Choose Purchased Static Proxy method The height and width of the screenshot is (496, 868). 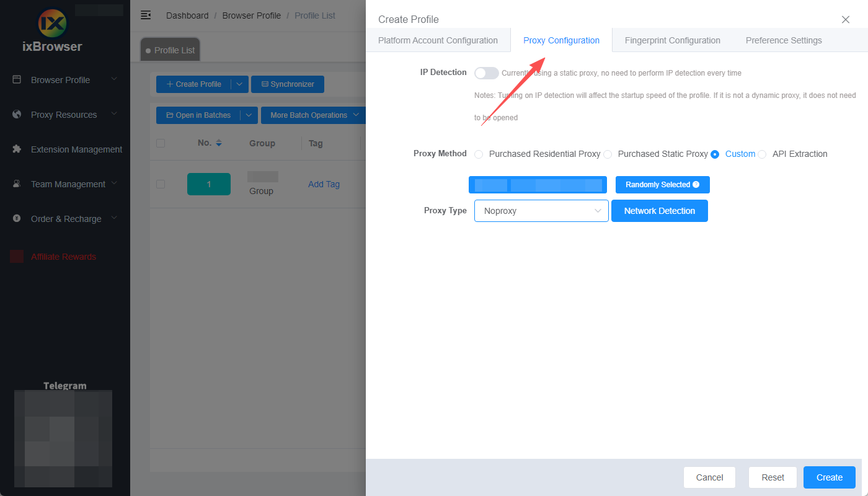click(608, 154)
